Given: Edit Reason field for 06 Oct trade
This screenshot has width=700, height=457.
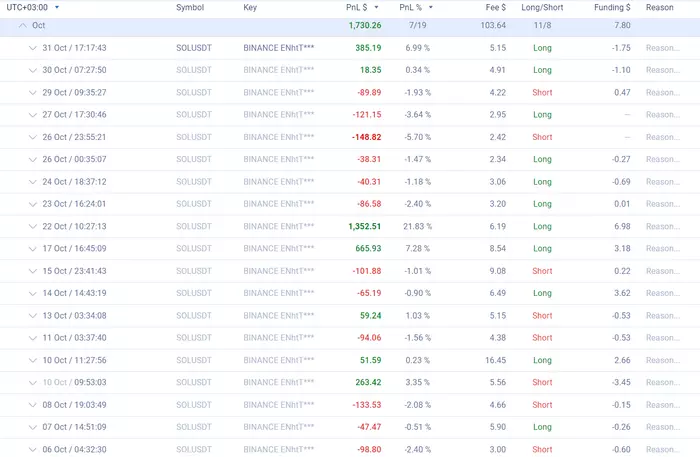Looking at the screenshot, I should pos(663,449).
